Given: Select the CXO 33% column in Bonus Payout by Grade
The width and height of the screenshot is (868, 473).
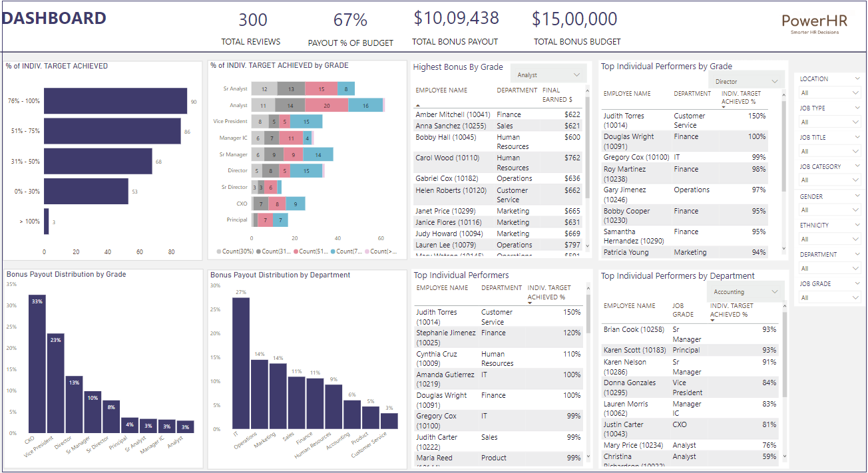Looking at the screenshot, I should (x=37, y=365).
